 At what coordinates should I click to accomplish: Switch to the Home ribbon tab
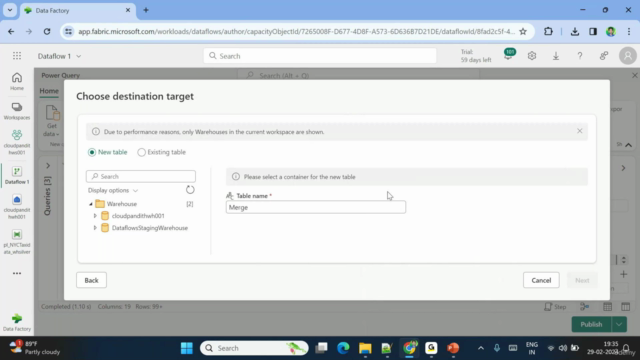click(x=49, y=91)
